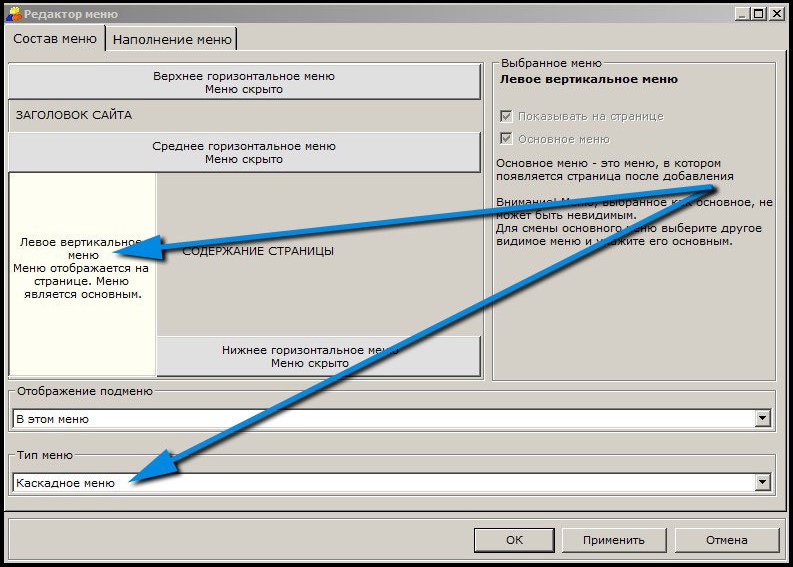The width and height of the screenshot is (793, 567).
Task: Click the Редактор меню title bar icon
Action: pyautogui.click(x=12, y=14)
